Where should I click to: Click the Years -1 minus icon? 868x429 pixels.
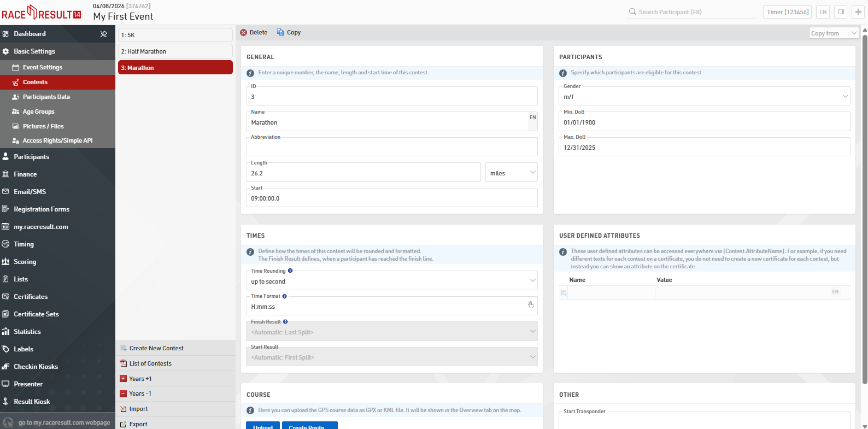124,393
